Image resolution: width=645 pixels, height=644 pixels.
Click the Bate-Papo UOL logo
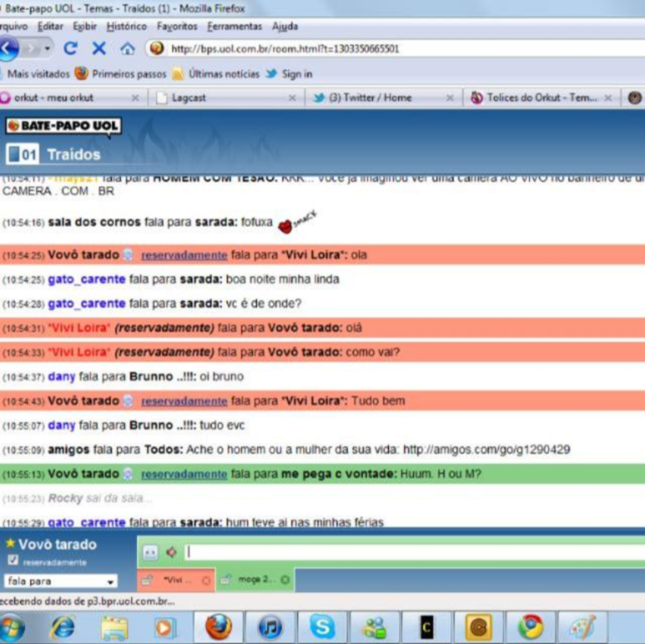(x=64, y=126)
